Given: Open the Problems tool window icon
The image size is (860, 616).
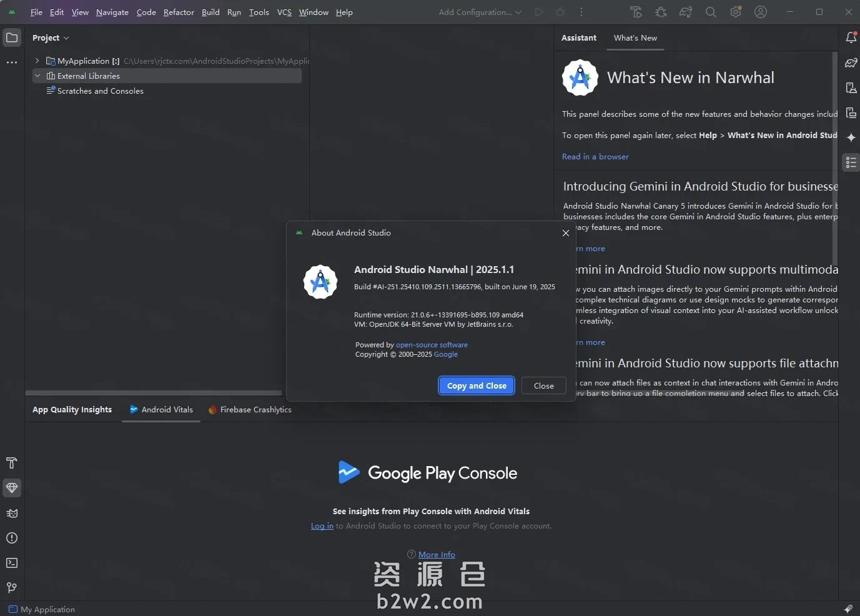Looking at the screenshot, I should (x=12, y=538).
